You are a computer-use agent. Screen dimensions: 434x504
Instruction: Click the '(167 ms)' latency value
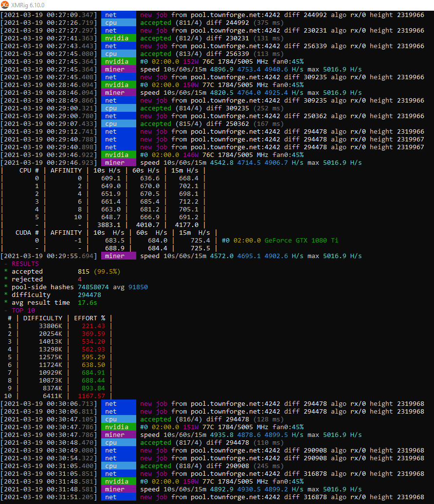pos(268,124)
